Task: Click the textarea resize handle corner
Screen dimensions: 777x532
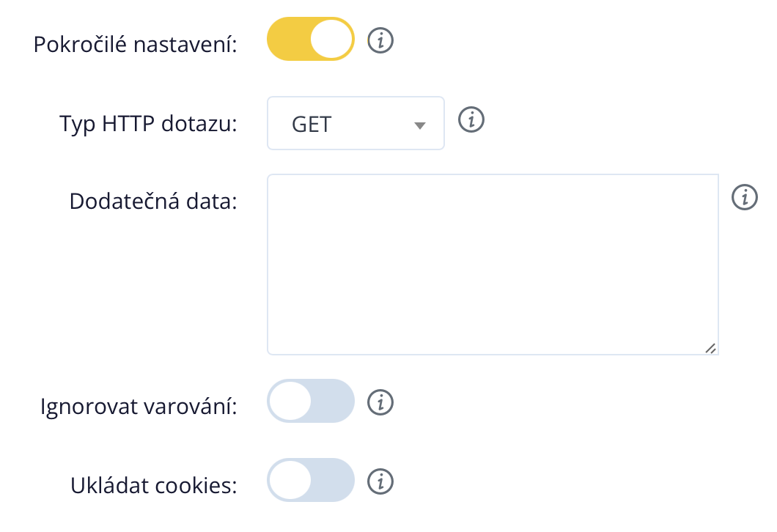Action: pos(710,349)
